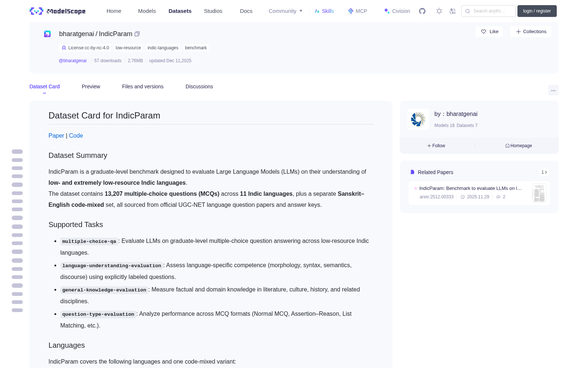588x368 pixels.
Task: Open the Datasets menu item
Action: point(180,11)
